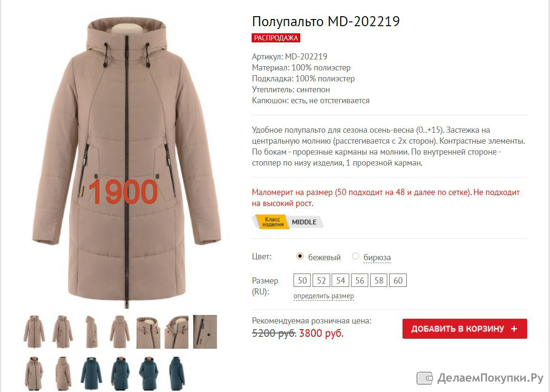This screenshot has width=550, height=392.
Task: Choose size 60
Action: point(398,281)
